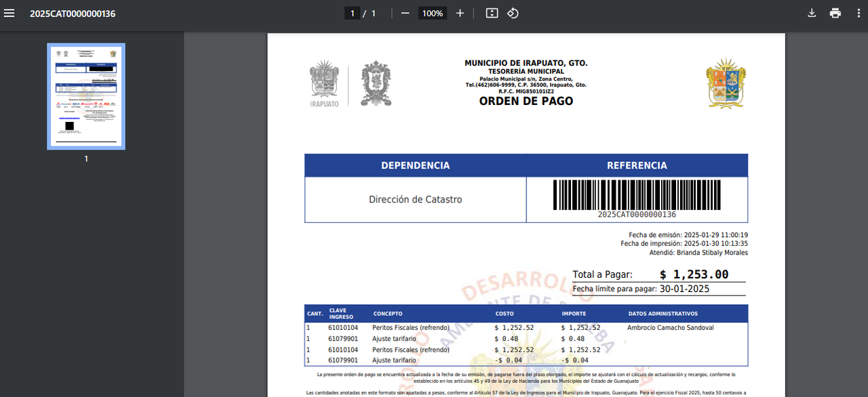Click the COSTO table header
The image size is (868, 397).
pos(505,314)
